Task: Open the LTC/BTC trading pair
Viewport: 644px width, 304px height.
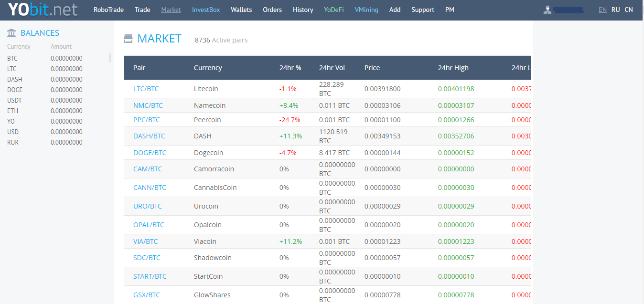Action: [146, 89]
